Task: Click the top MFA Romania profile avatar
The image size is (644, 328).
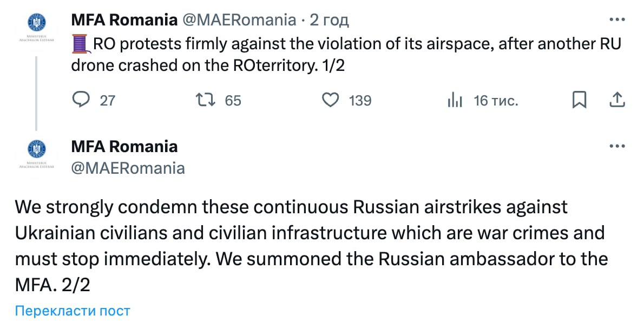Action: click(x=36, y=23)
